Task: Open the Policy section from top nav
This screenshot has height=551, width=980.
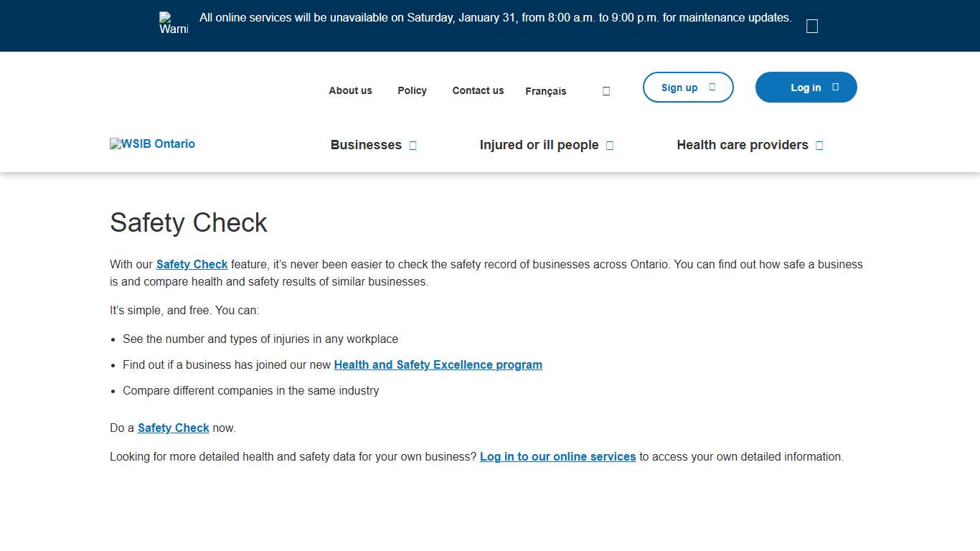Action: point(412,90)
